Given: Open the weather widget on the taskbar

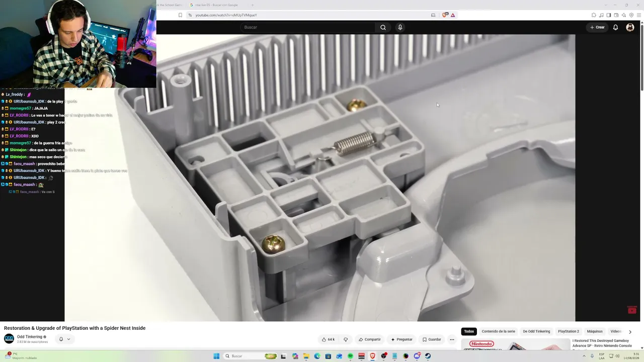Looking at the screenshot, I should coord(20,356).
